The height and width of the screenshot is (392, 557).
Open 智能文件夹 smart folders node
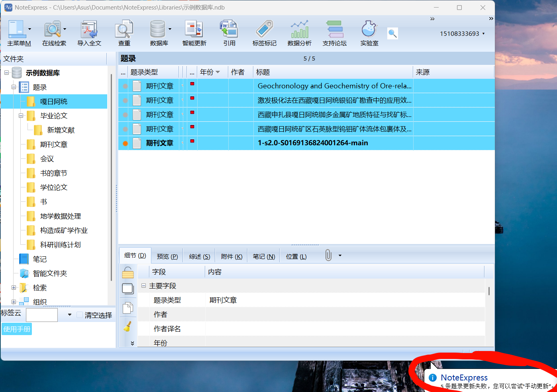[44, 273]
